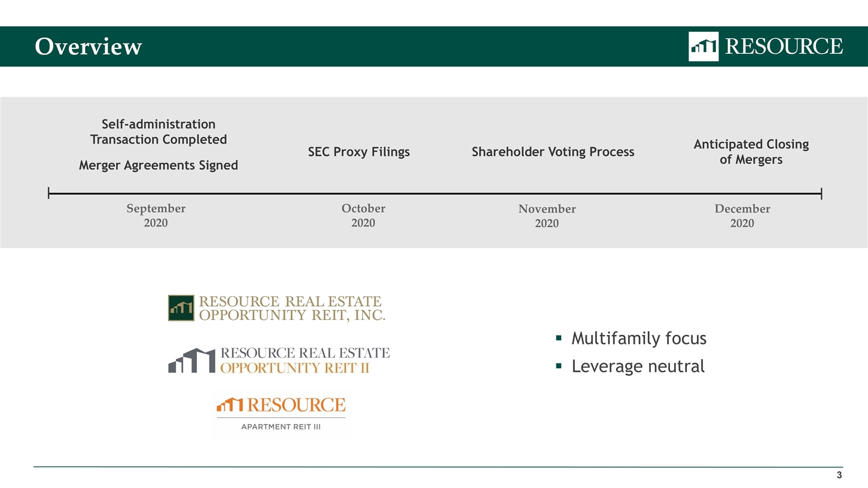
Task: Click the "Multifamily focus" bullet point
Action: 638,338
